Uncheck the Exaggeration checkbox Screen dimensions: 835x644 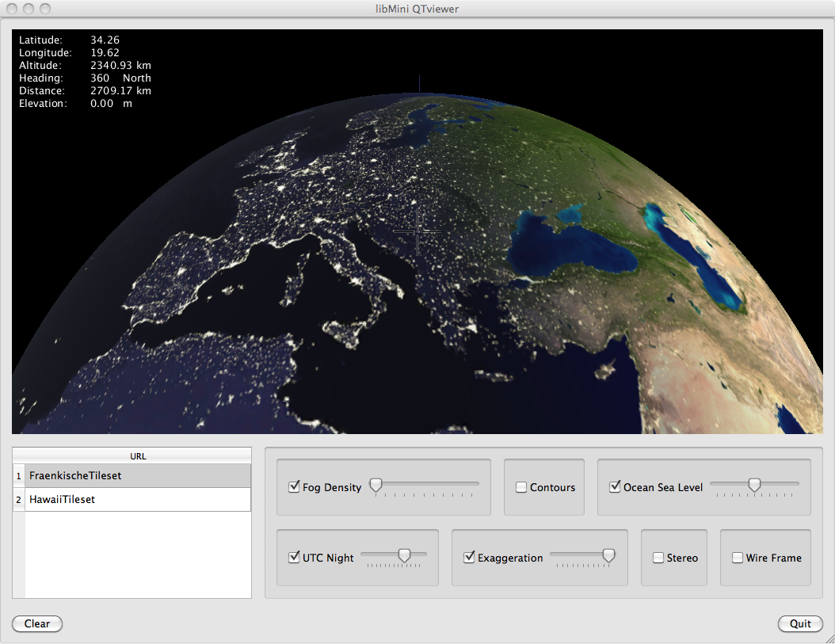pos(469,557)
